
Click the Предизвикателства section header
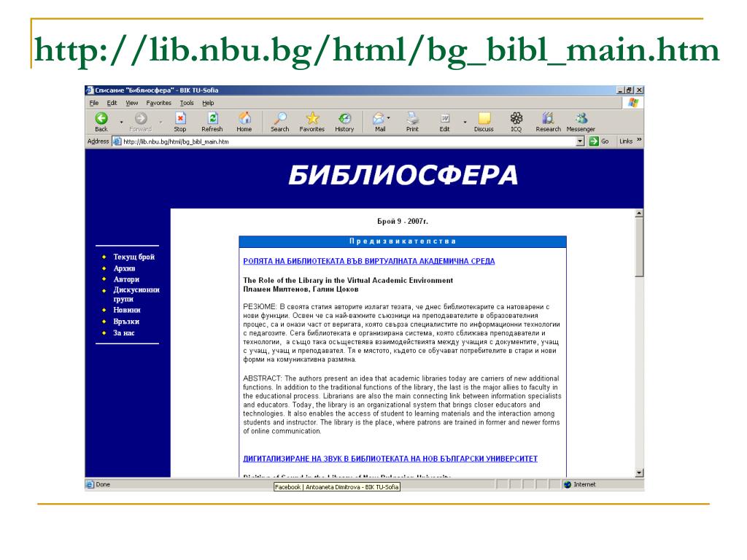403,241
